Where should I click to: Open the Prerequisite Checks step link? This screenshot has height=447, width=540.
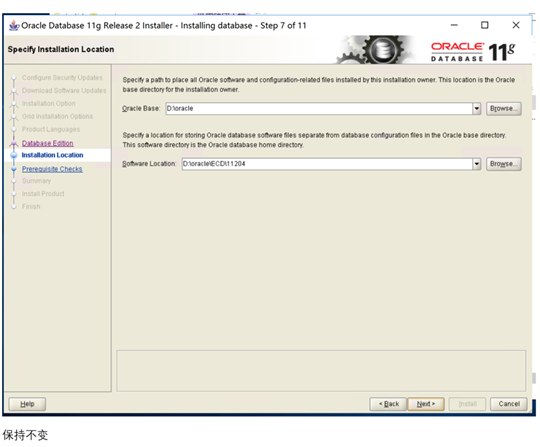click(x=52, y=169)
